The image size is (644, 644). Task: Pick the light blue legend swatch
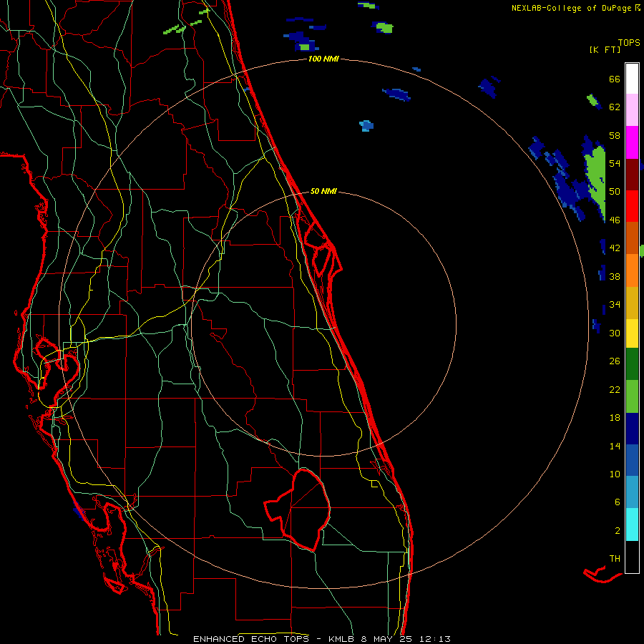[x=632, y=492]
